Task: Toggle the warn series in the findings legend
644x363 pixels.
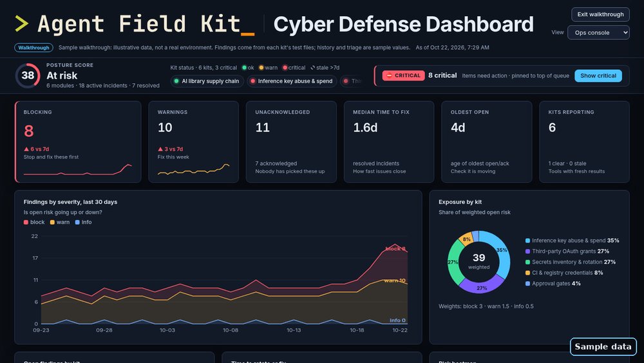Action: (x=60, y=222)
